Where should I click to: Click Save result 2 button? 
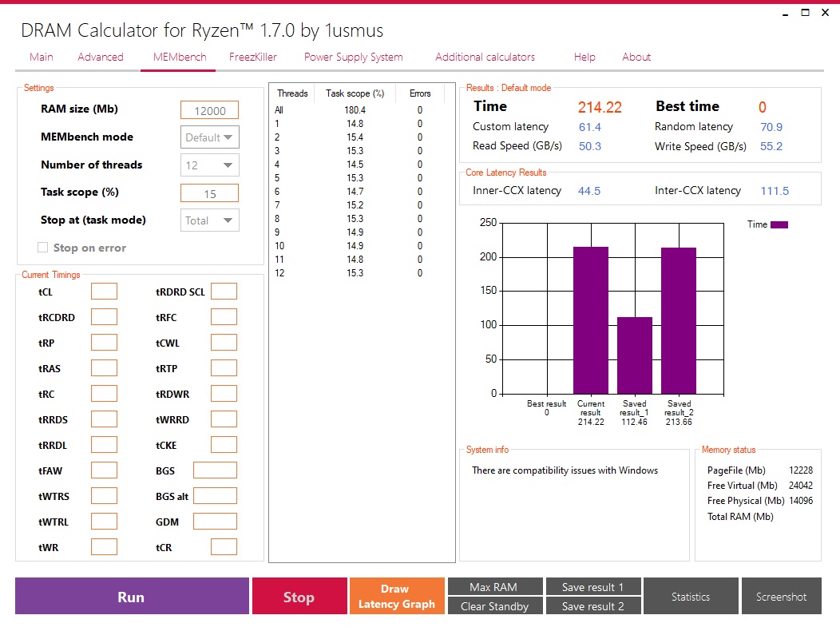click(x=593, y=605)
